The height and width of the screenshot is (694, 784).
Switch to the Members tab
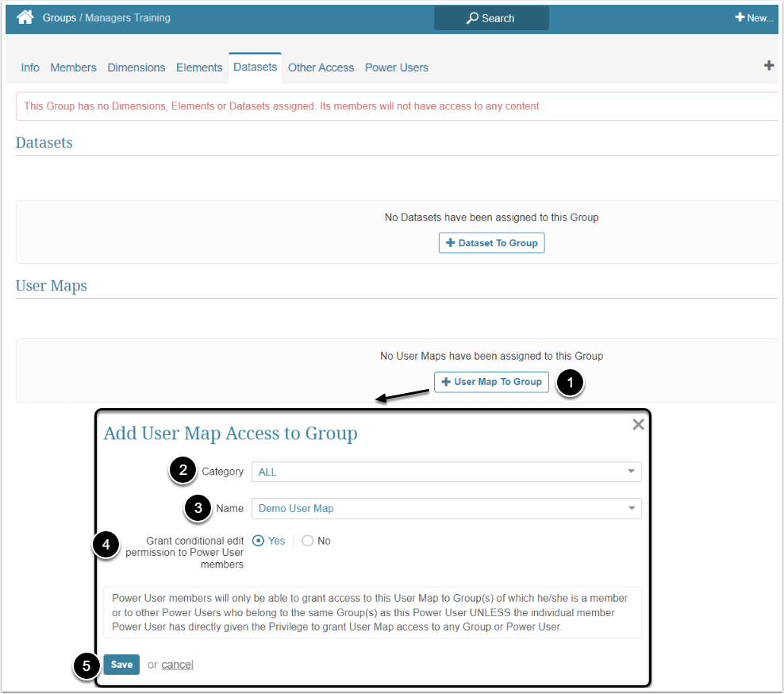click(73, 67)
